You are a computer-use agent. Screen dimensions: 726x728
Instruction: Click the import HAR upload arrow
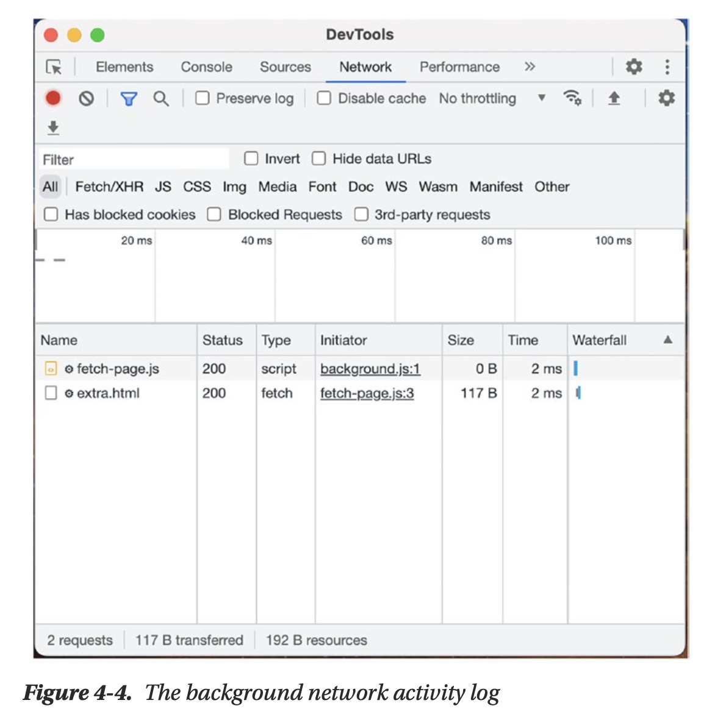point(614,98)
